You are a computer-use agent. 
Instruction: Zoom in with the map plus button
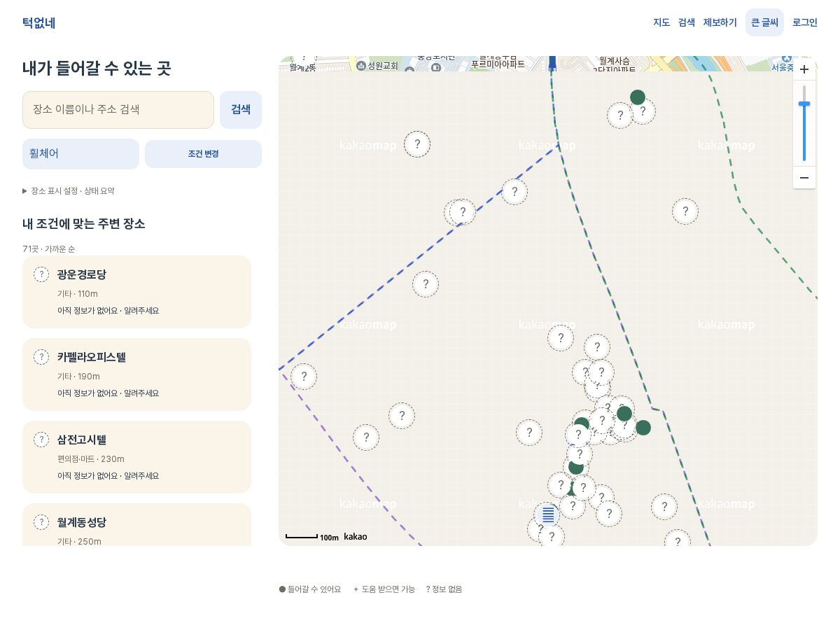pos(804,69)
